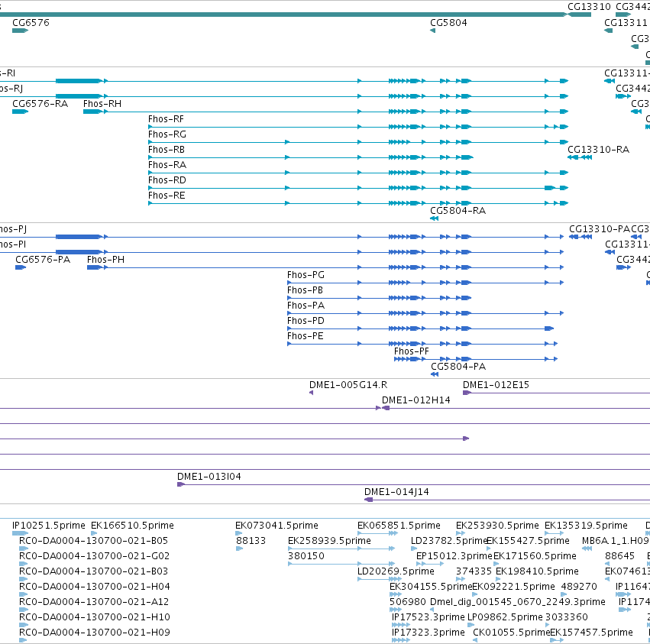Select the CG13310 gene label
Viewport: 650px width, 644px height.
click(589, 7)
